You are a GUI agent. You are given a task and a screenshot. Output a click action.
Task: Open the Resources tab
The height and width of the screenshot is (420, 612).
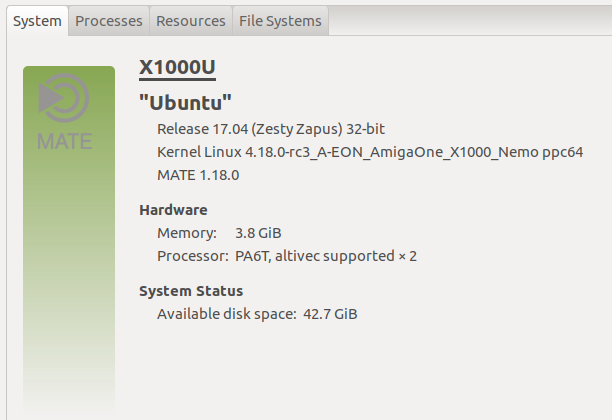click(x=190, y=20)
